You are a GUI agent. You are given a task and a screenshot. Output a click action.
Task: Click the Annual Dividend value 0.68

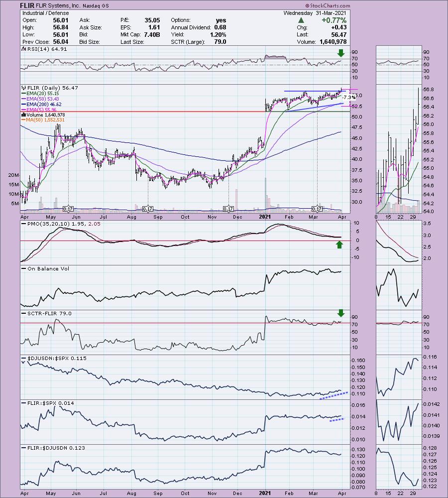tap(221, 27)
